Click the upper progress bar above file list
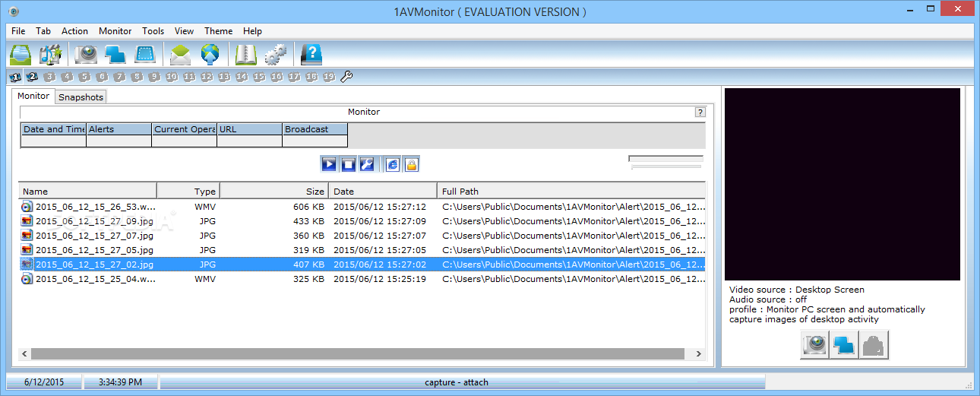The width and height of the screenshot is (980, 396). (665, 158)
